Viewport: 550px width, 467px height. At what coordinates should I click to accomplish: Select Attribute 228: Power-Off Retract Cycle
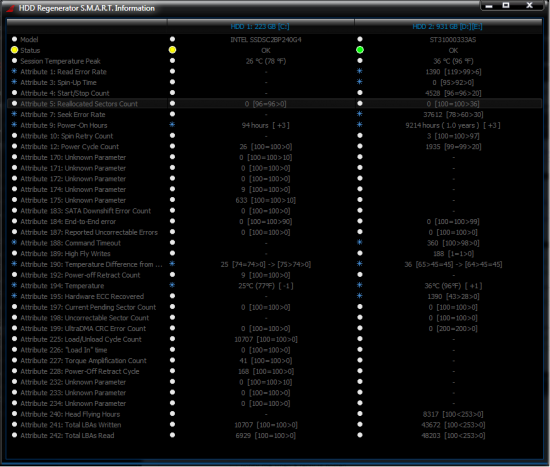click(80, 372)
